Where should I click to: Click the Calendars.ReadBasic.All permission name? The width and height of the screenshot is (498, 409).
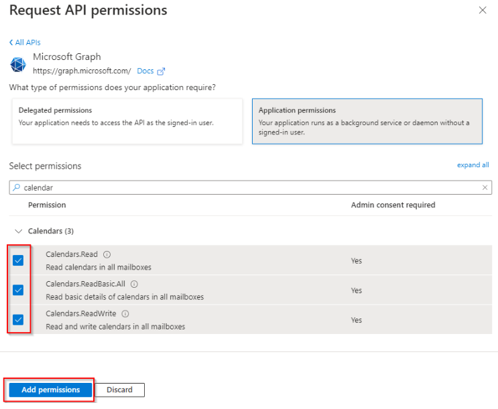[x=85, y=284]
